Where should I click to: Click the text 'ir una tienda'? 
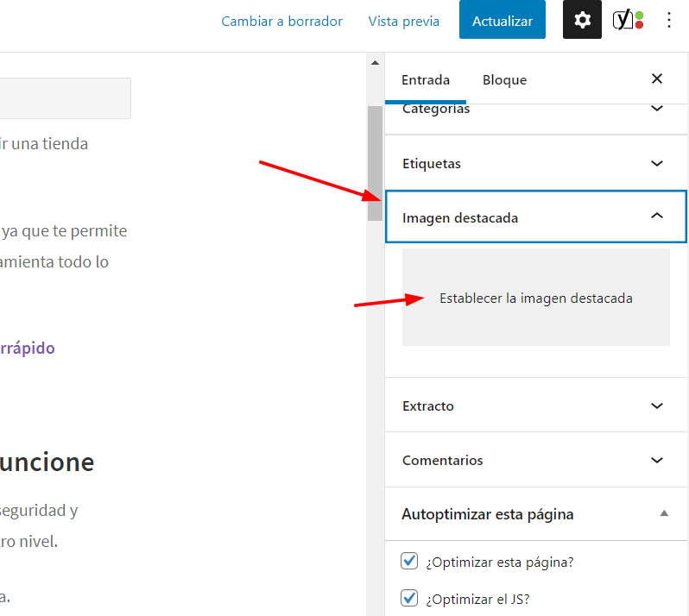tap(44, 144)
